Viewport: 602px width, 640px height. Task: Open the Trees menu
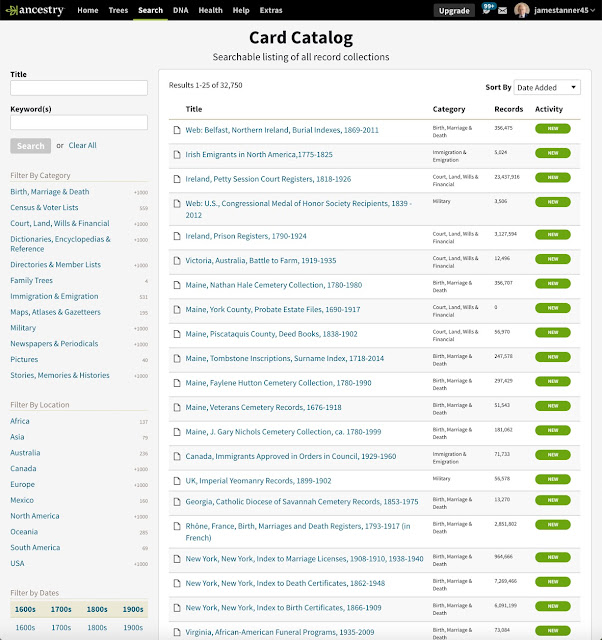point(118,10)
